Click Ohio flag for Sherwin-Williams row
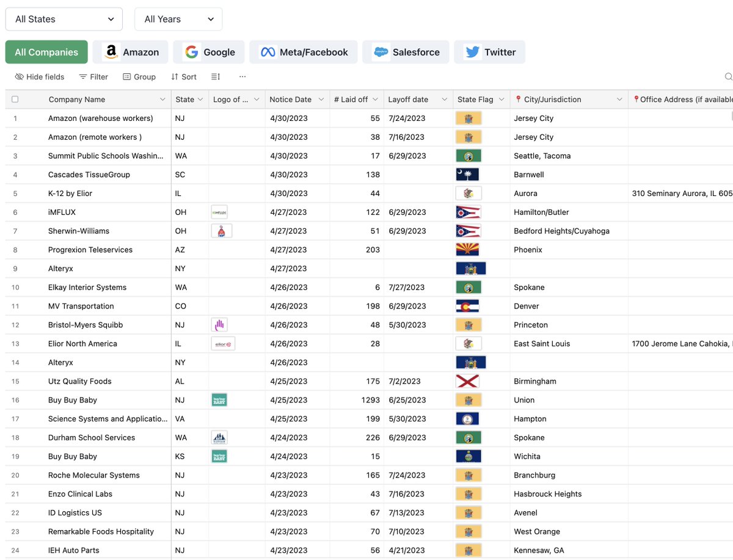 468,231
